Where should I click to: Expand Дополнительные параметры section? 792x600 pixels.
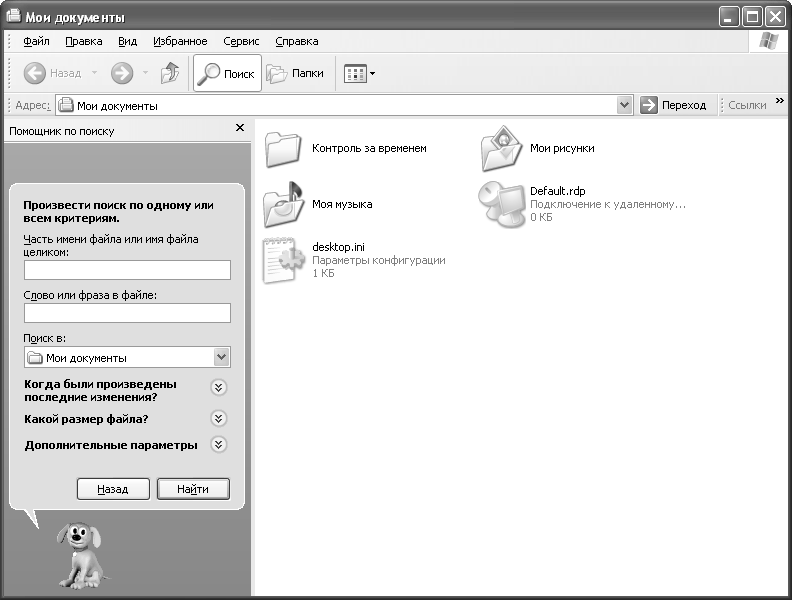pyautogui.click(x=219, y=445)
